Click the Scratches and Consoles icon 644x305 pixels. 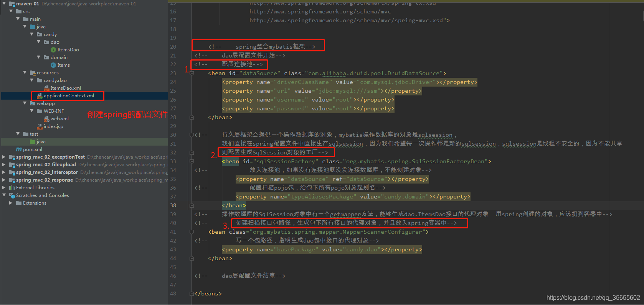[x=12, y=195]
